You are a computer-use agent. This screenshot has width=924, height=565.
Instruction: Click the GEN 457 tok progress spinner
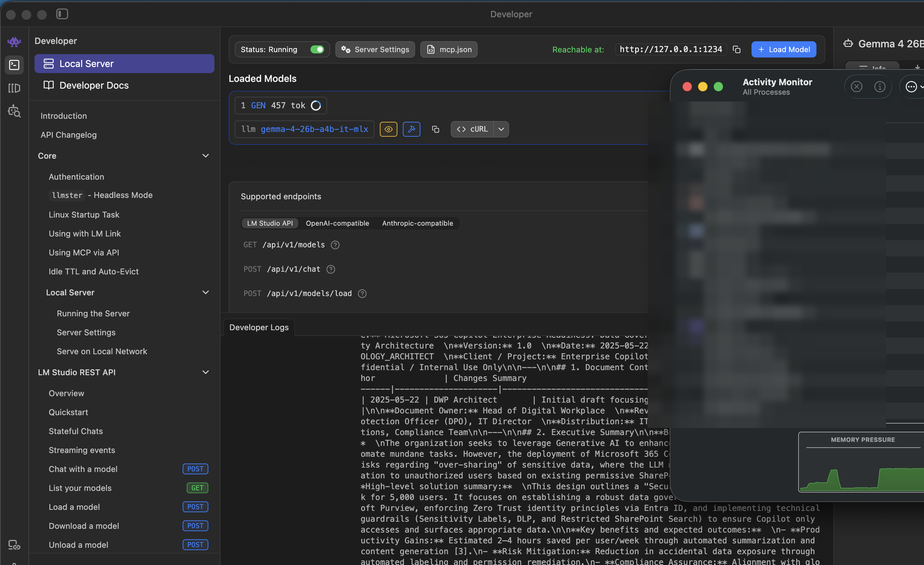pos(316,106)
